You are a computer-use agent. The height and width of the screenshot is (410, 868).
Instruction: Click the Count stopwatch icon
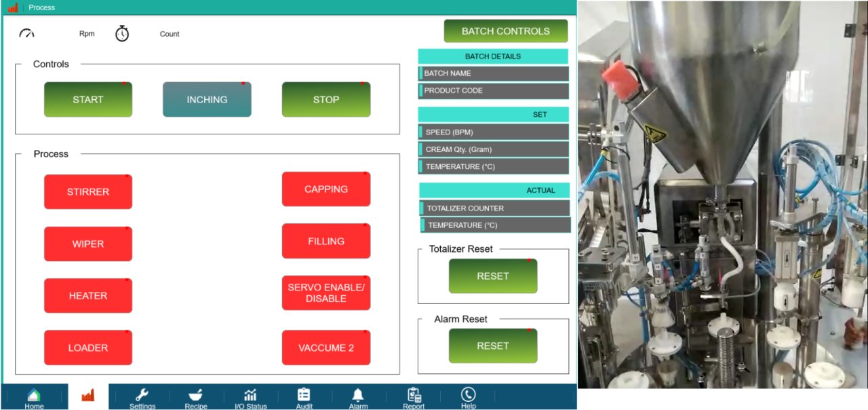122,33
